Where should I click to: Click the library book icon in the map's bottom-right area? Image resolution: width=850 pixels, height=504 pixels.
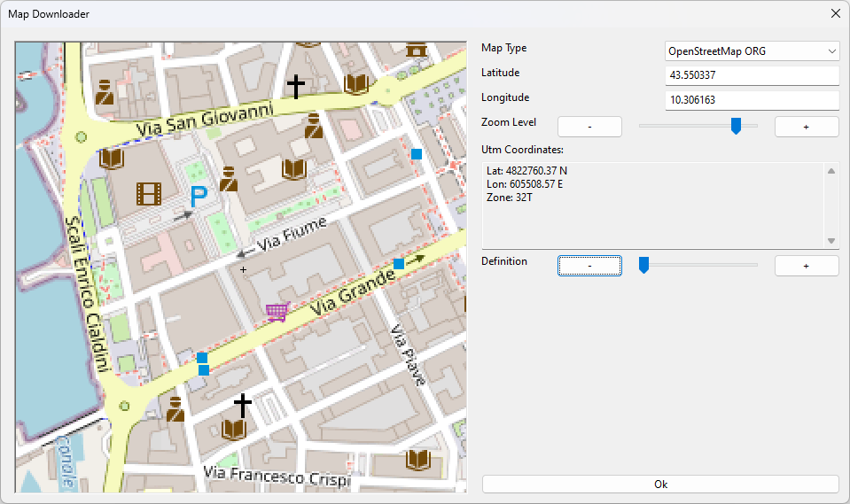pos(418,460)
